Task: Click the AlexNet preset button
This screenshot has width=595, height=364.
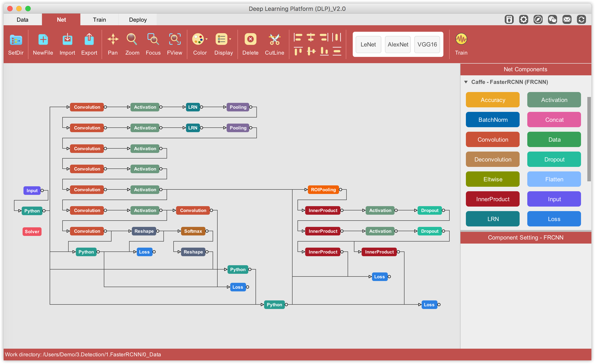Action: 397,44
